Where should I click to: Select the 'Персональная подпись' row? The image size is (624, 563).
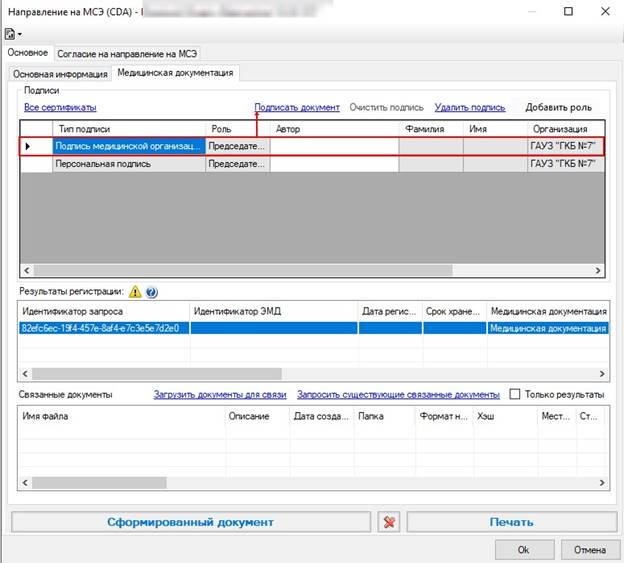312,164
